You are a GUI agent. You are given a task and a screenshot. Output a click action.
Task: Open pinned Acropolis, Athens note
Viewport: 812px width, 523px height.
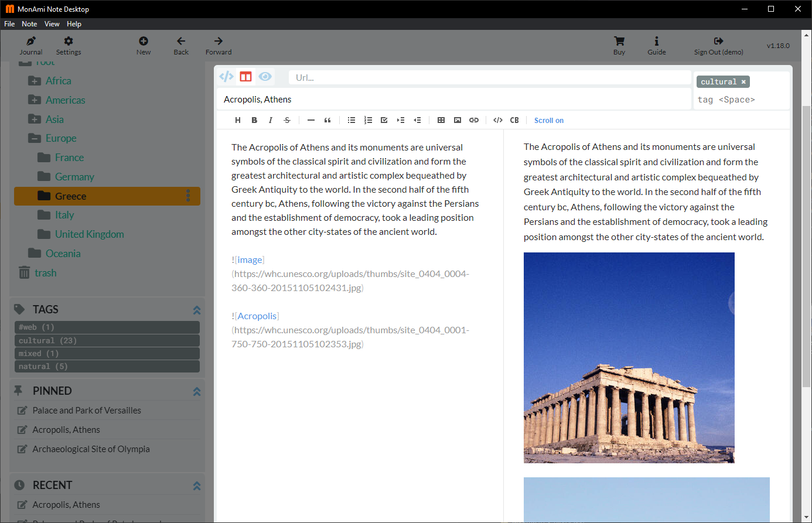tap(66, 430)
